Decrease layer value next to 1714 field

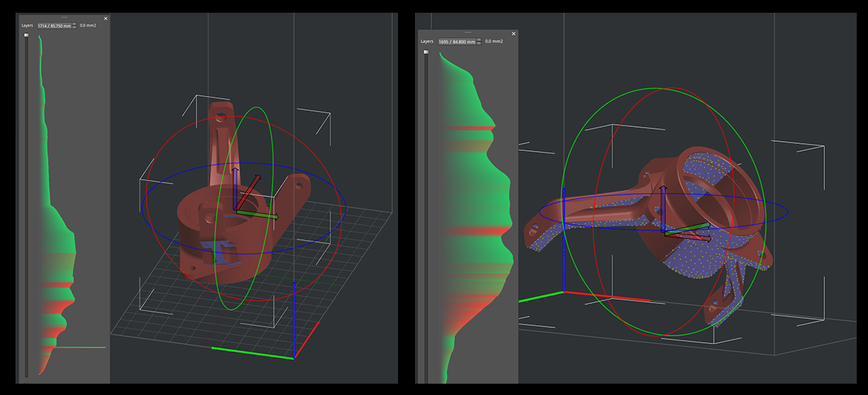click(75, 28)
